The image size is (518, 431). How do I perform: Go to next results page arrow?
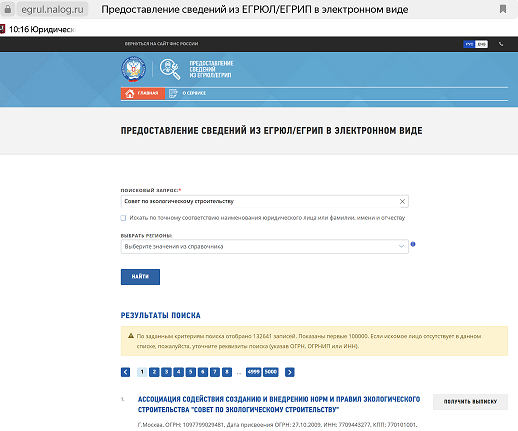[x=290, y=372]
